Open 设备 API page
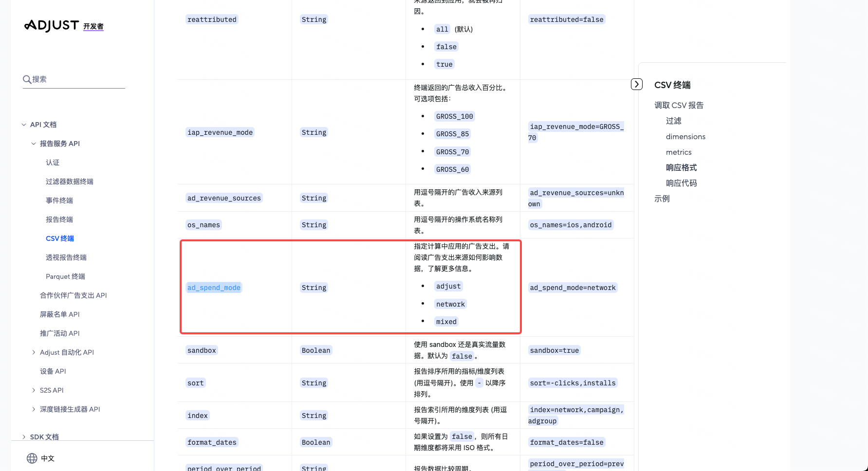 (x=53, y=371)
